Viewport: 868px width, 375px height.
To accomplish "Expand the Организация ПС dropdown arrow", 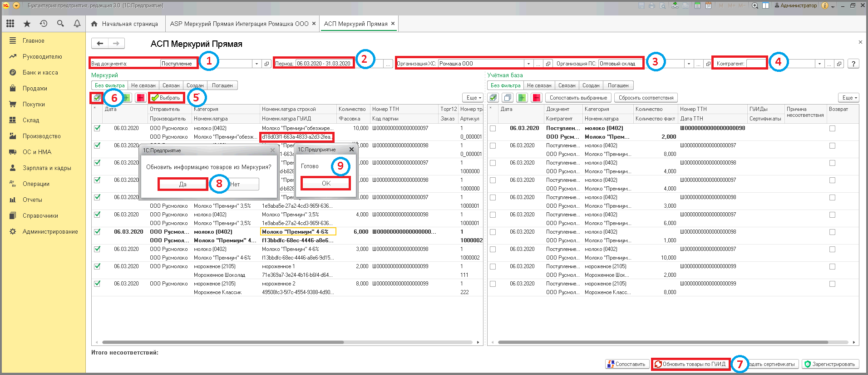I will point(689,64).
